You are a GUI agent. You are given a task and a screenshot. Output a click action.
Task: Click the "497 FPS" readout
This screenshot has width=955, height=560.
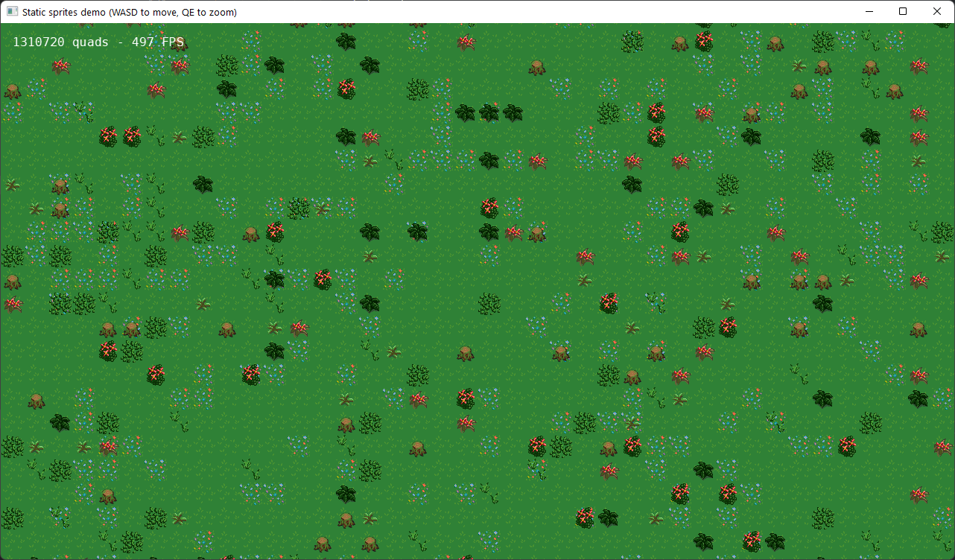click(x=157, y=42)
